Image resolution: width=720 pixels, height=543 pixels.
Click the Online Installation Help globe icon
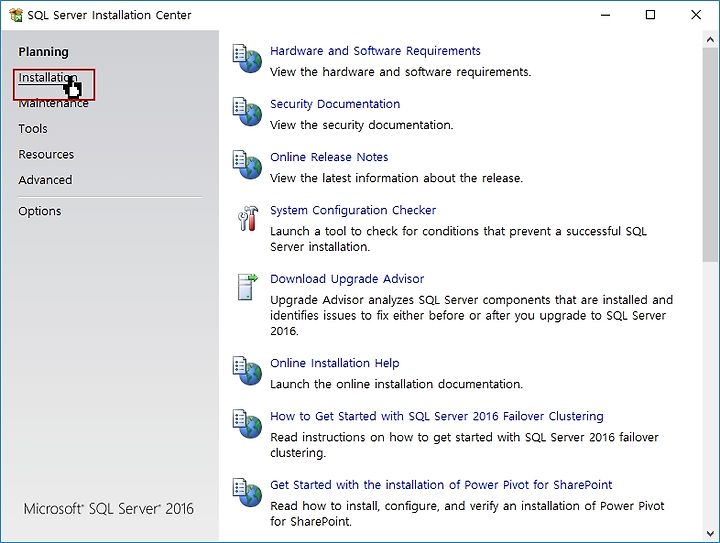[247, 371]
